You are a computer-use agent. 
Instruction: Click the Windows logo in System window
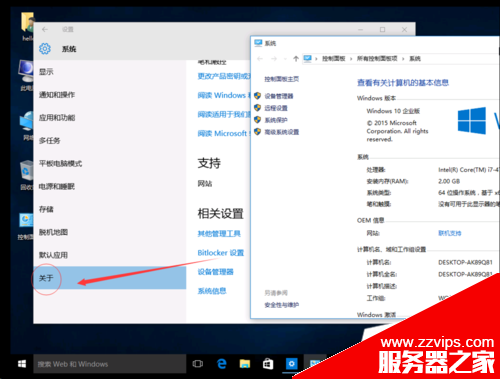pyautogui.click(x=472, y=121)
